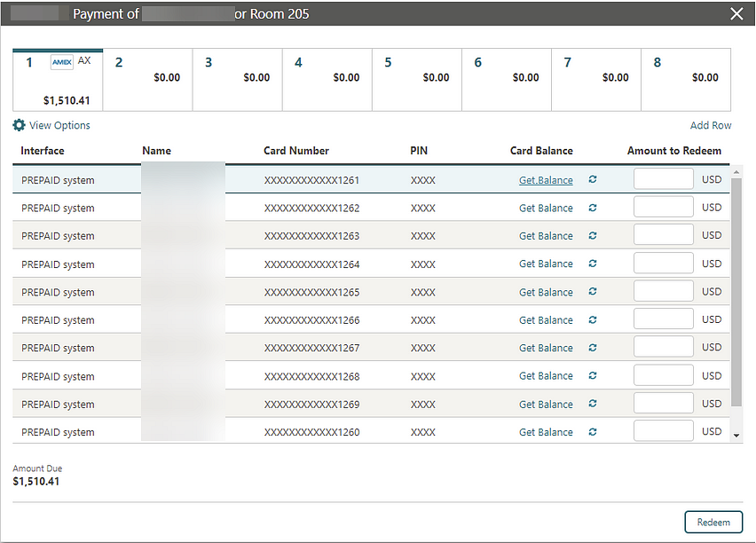Click refresh icon for card ending 1260
This screenshot has height=543, width=756.
(593, 431)
